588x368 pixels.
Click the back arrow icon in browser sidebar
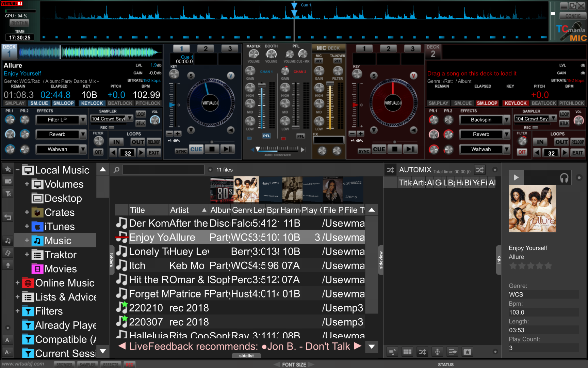pyautogui.click(x=8, y=217)
